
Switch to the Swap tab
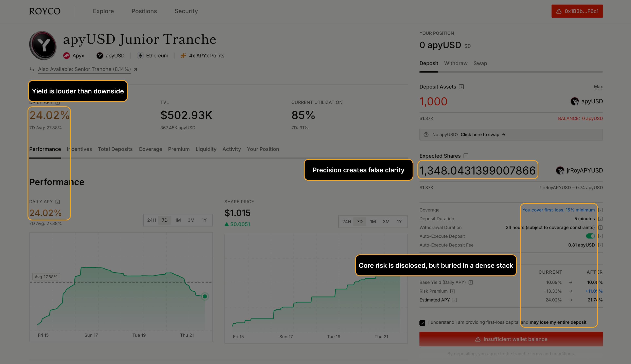[x=480, y=63]
